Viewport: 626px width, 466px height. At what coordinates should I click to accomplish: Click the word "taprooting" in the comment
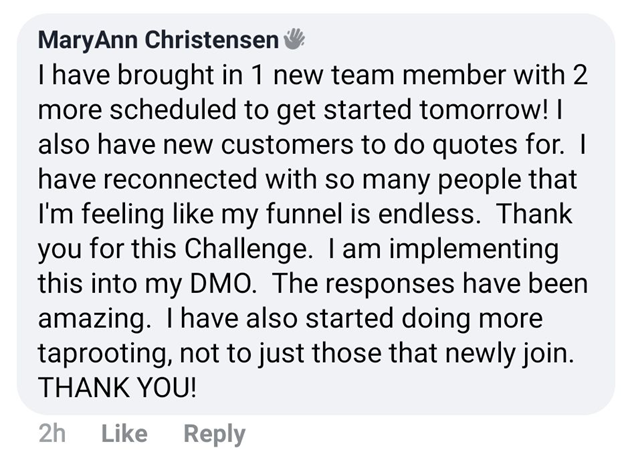(x=103, y=352)
